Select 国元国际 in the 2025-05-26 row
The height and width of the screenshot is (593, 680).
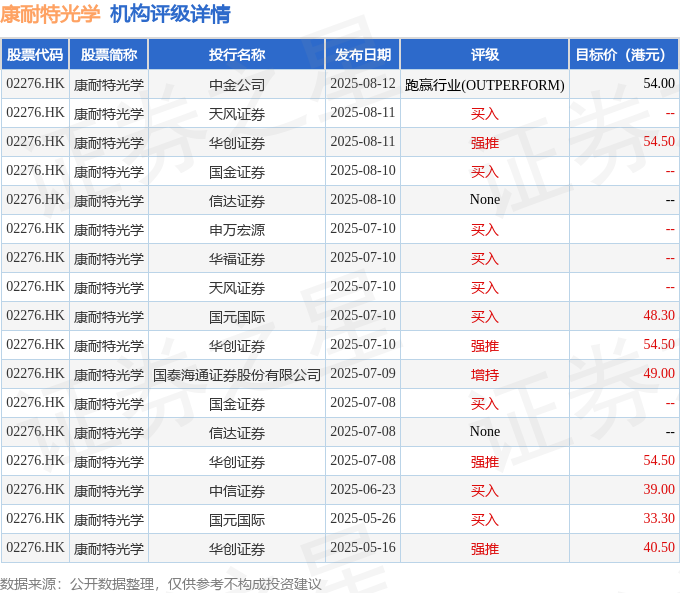pyautogui.click(x=237, y=520)
